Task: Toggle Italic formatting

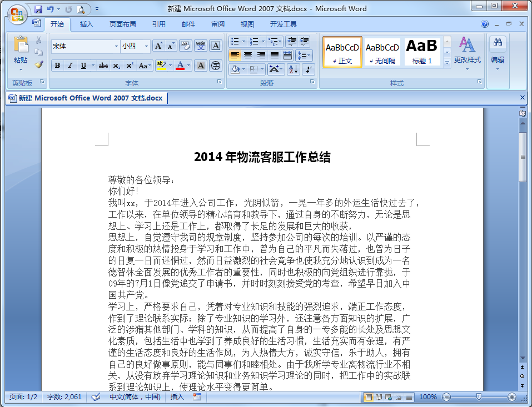Action: tap(70, 66)
